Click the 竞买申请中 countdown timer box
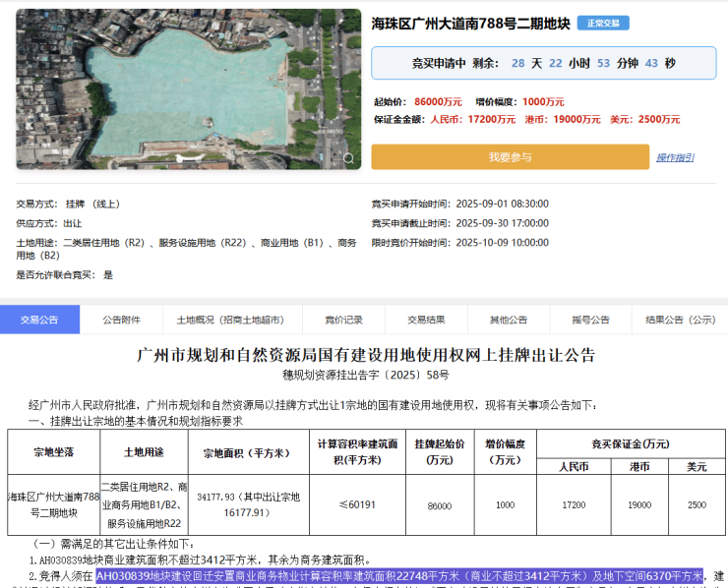 (x=543, y=63)
